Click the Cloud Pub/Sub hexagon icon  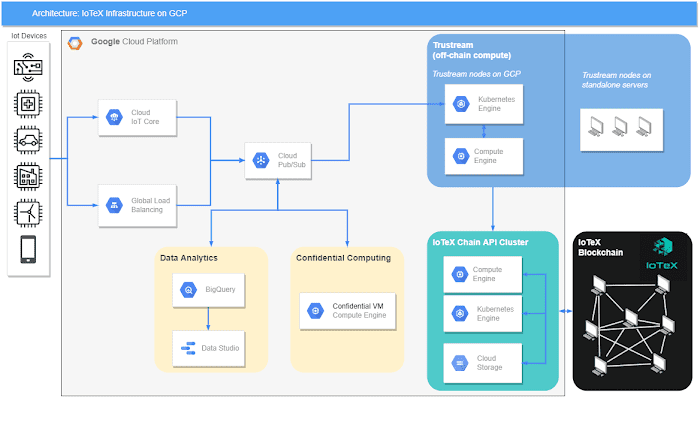pos(261,160)
